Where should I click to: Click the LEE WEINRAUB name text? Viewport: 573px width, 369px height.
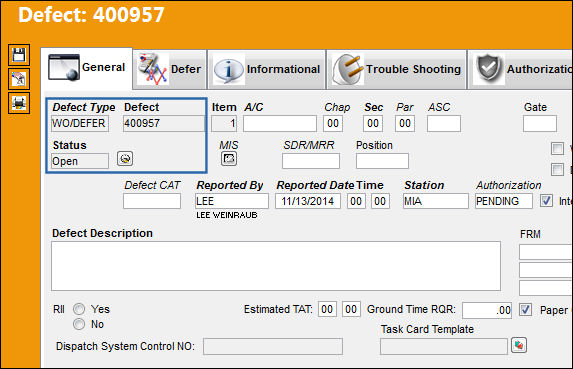click(x=227, y=215)
